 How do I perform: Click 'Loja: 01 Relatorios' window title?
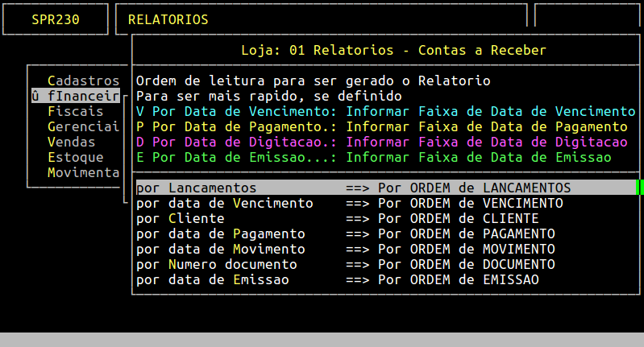[393, 50]
